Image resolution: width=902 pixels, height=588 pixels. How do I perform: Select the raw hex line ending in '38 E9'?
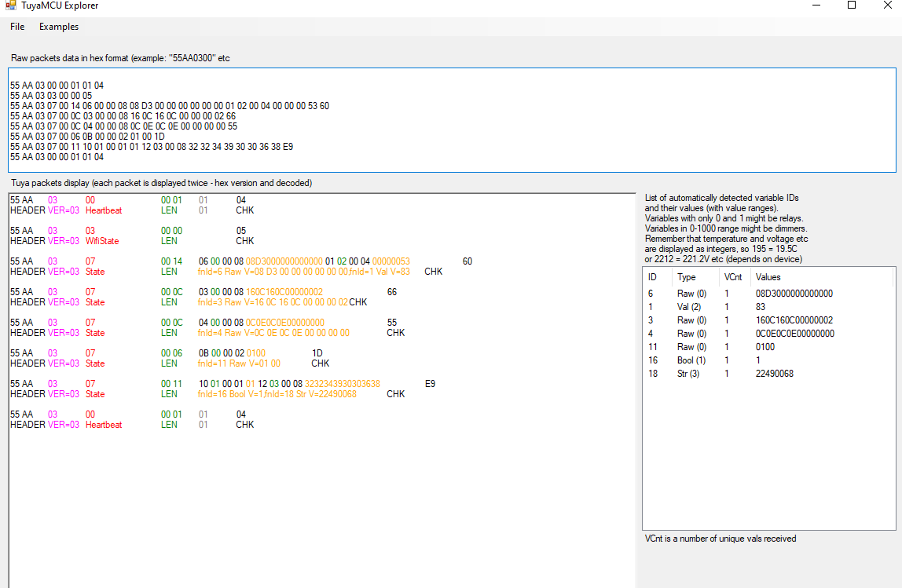pyautogui.click(x=152, y=147)
